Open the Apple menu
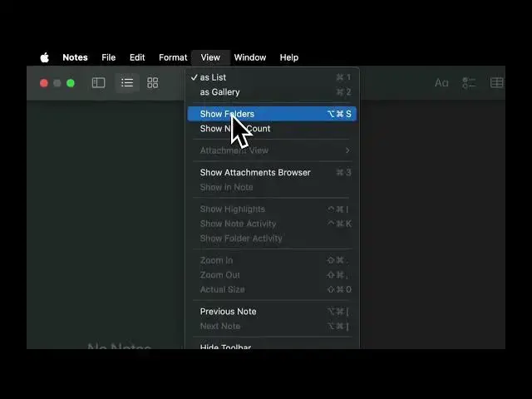The width and height of the screenshot is (532, 399). (44, 57)
